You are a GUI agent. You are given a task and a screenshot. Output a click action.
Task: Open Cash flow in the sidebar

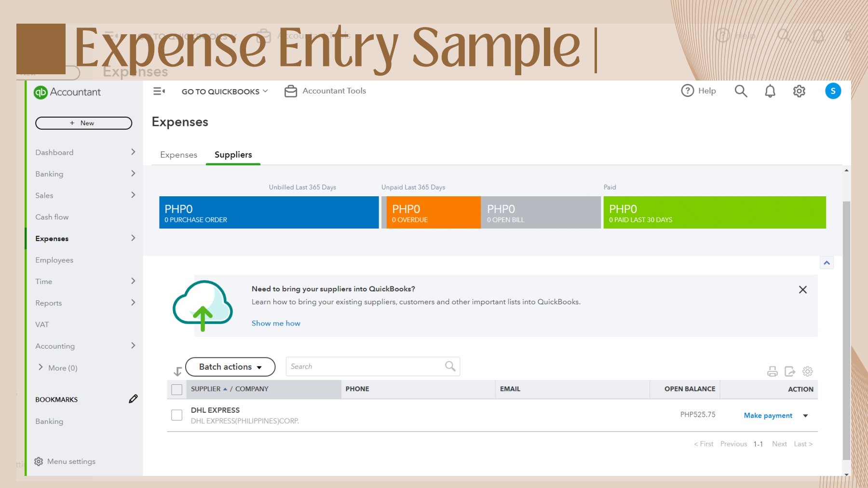pyautogui.click(x=52, y=217)
